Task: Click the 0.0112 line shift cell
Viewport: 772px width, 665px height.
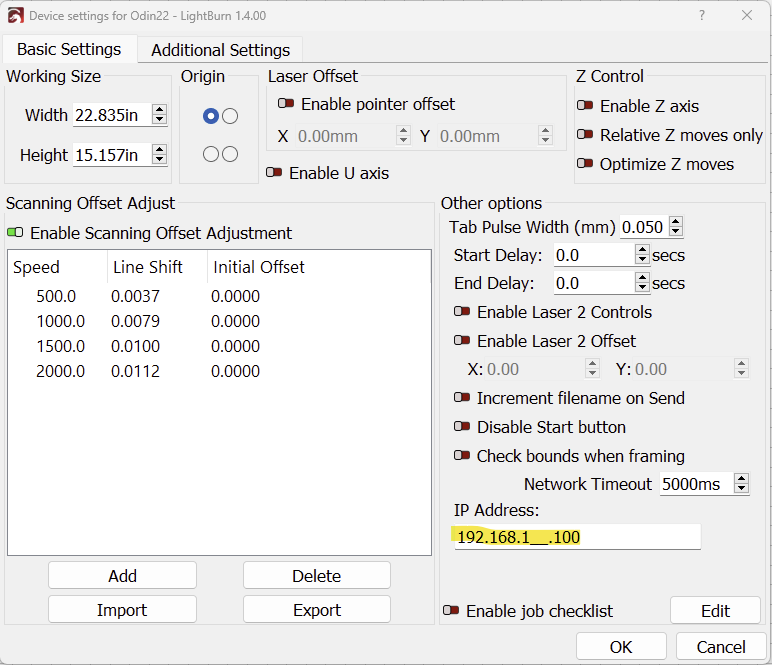Action: pyautogui.click(x=135, y=371)
